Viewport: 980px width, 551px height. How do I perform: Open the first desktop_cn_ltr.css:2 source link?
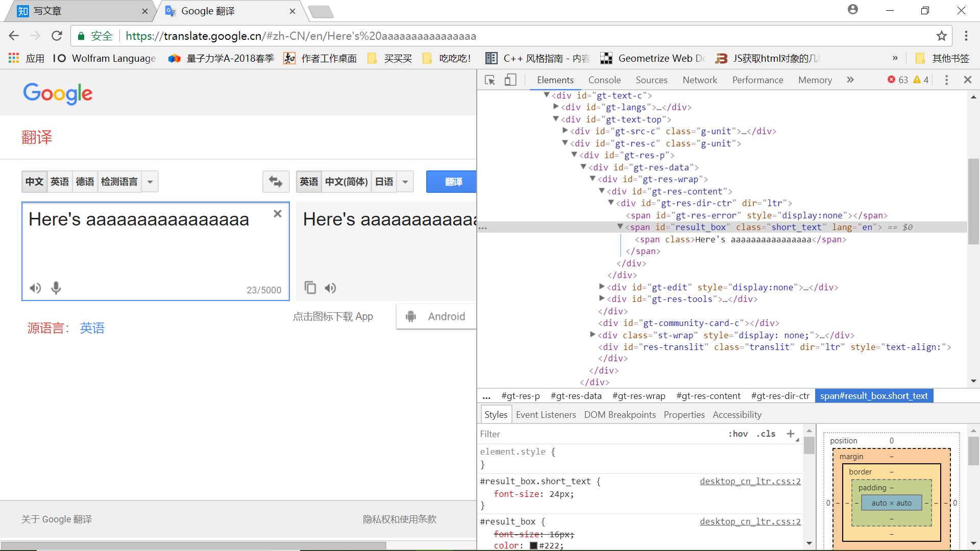750,481
